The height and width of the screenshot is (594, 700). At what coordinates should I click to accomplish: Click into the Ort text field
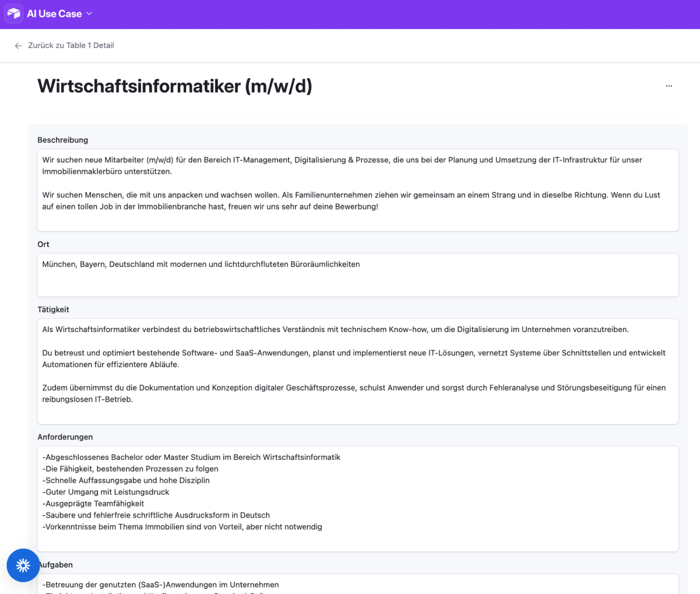tap(358, 275)
